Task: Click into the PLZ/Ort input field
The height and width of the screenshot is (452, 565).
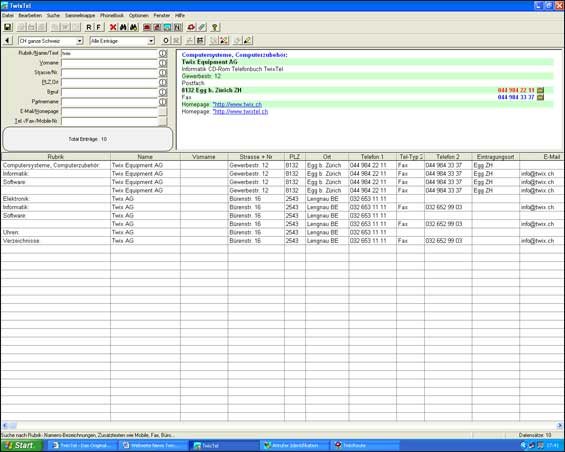Action: pos(109,83)
